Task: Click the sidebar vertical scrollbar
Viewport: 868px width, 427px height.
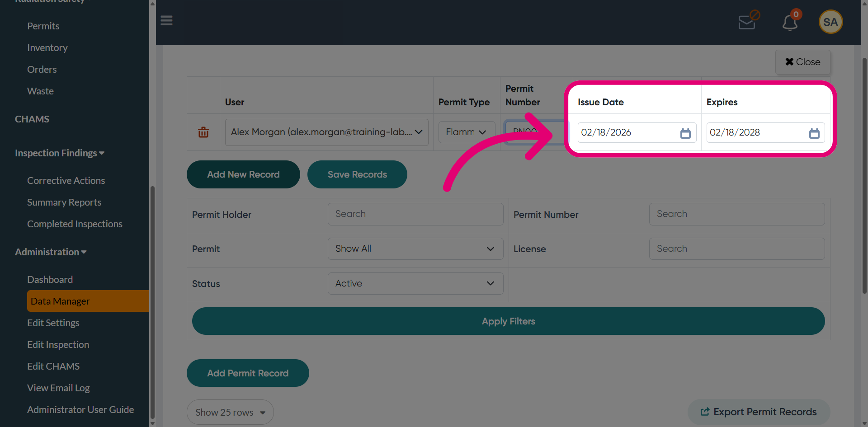Action: click(x=152, y=303)
